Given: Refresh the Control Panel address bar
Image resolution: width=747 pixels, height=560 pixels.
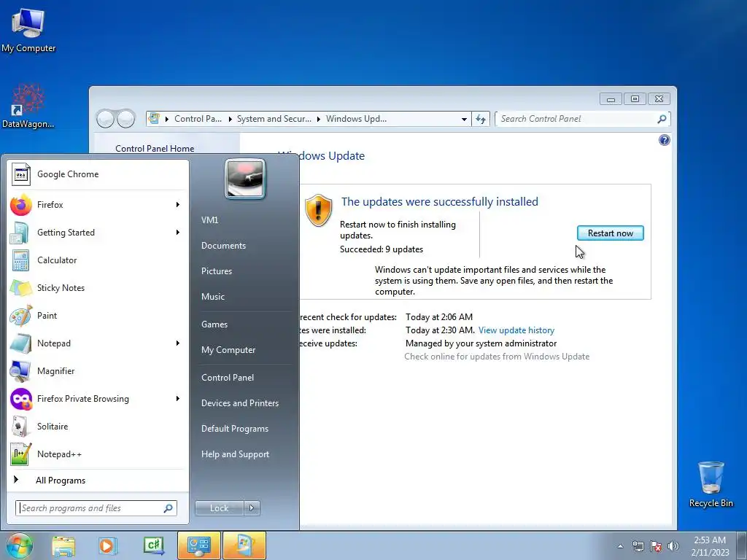Looking at the screenshot, I should pos(481,119).
